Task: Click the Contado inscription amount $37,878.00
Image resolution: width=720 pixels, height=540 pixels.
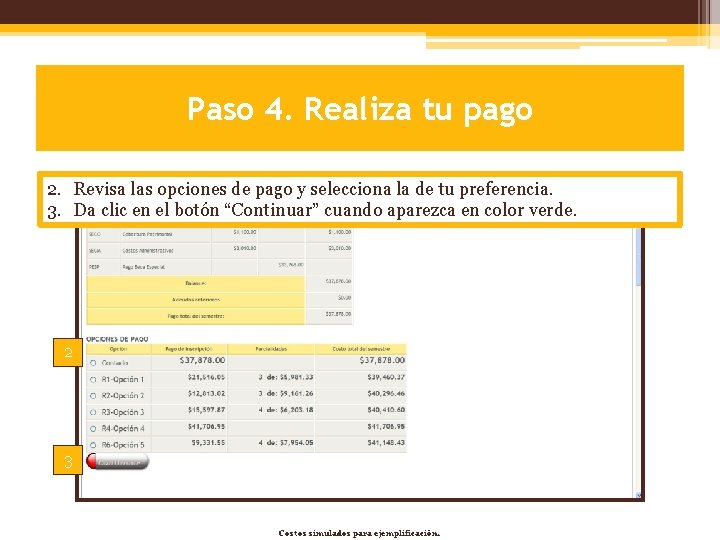Action: coord(202,360)
